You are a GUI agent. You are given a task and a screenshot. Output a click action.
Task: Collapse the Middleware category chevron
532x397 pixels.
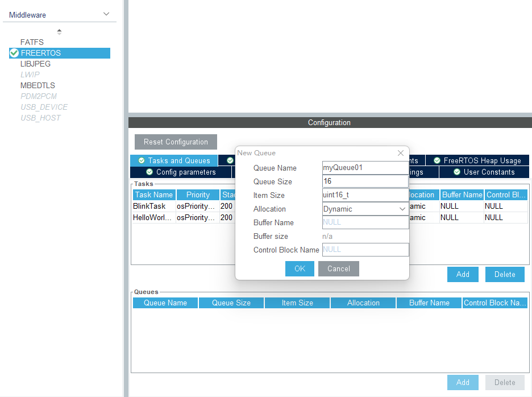(106, 14)
